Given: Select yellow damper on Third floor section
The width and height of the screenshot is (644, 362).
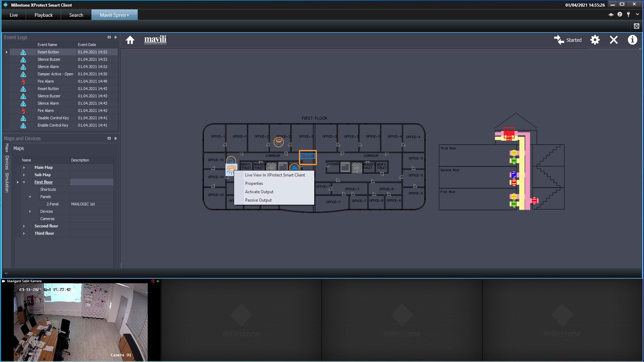Looking at the screenshot, I should pos(514,153).
